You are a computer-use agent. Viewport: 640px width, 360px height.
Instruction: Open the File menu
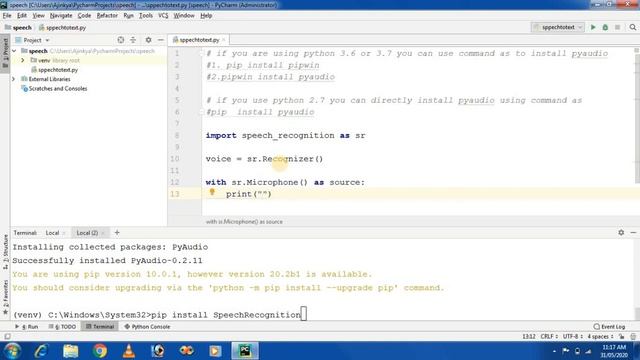point(7,16)
